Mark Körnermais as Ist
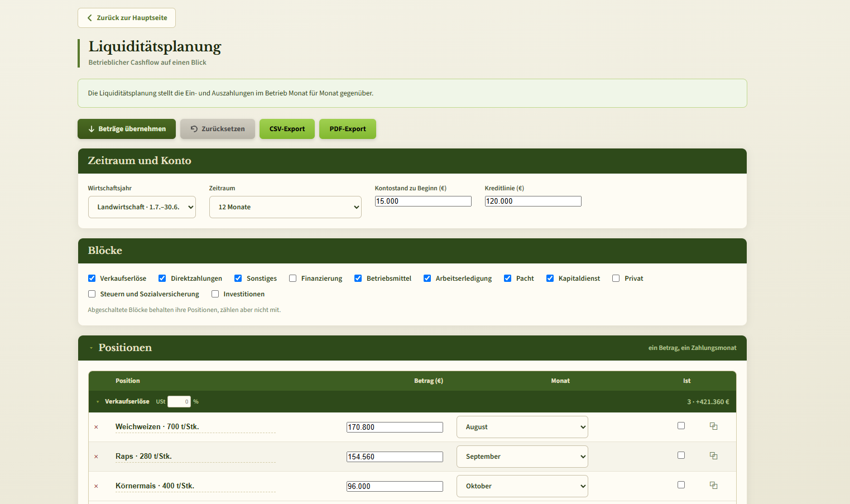 click(681, 485)
